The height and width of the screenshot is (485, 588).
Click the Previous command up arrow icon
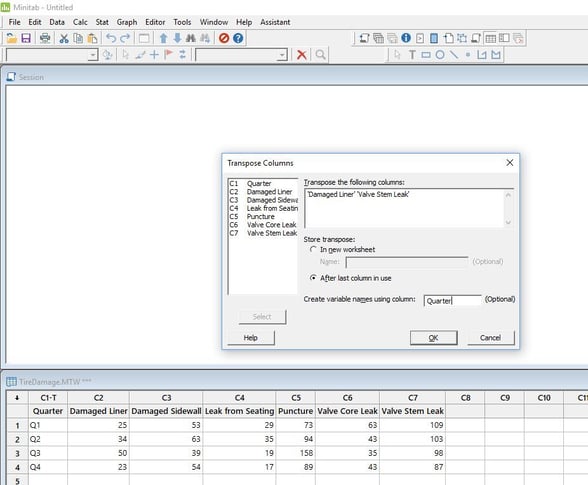[163, 38]
